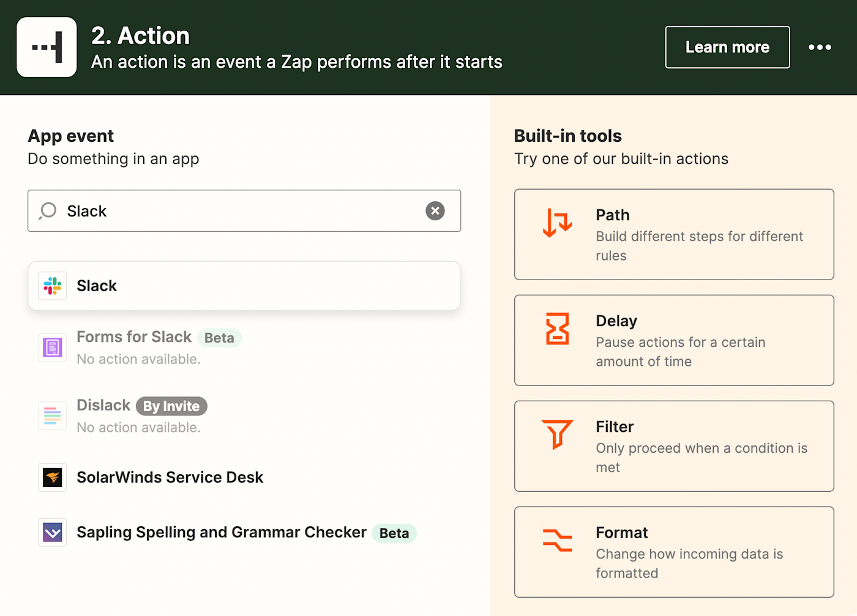Click the Forms for Slack app icon
The image size is (857, 616).
point(53,347)
